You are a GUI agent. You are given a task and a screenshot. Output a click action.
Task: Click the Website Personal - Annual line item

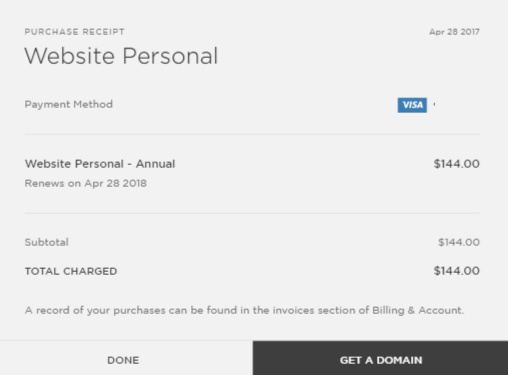100,164
